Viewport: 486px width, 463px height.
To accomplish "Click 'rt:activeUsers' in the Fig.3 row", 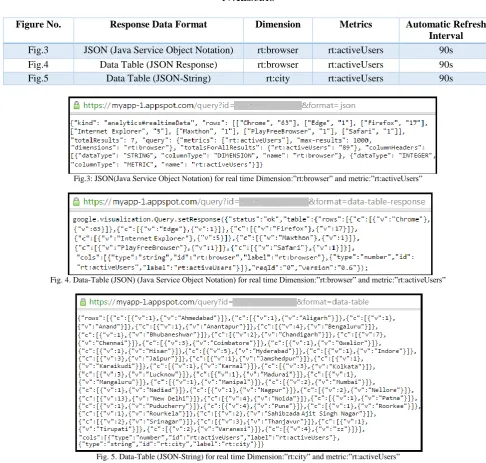I will [x=356, y=50].
